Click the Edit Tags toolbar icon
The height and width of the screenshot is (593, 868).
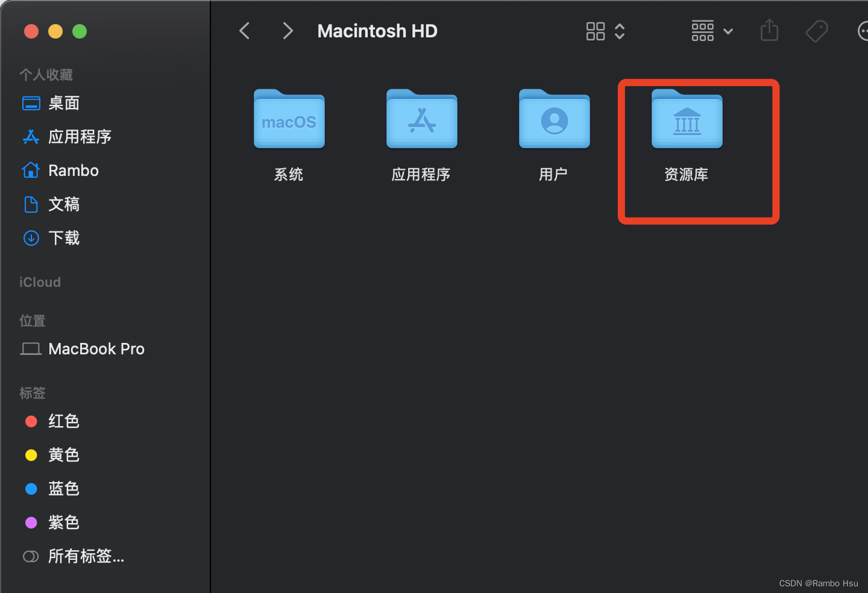[817, 31]
